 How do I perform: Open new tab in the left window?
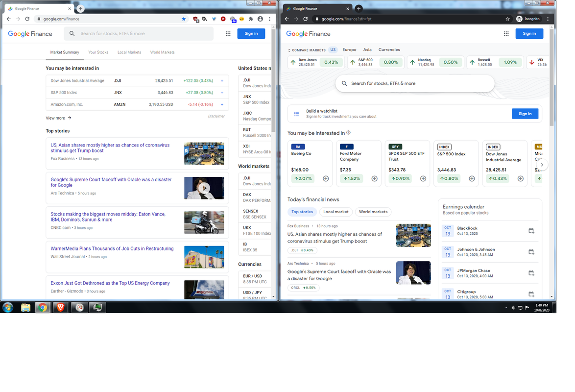[x=80, y=8]
